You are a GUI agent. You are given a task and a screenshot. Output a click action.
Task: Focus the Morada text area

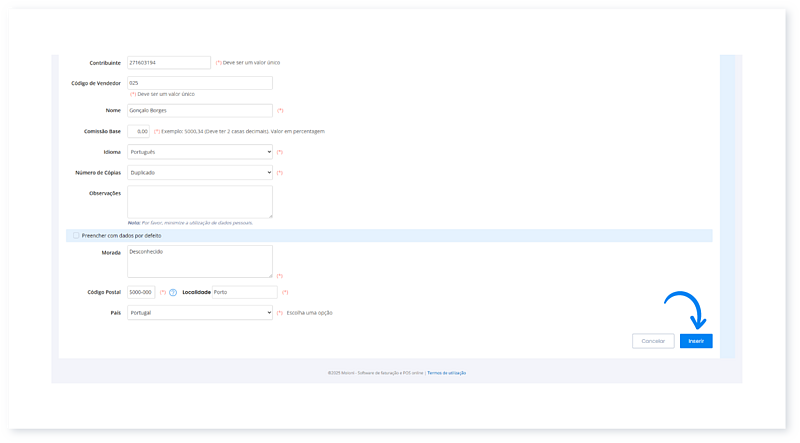coord(200,262)
